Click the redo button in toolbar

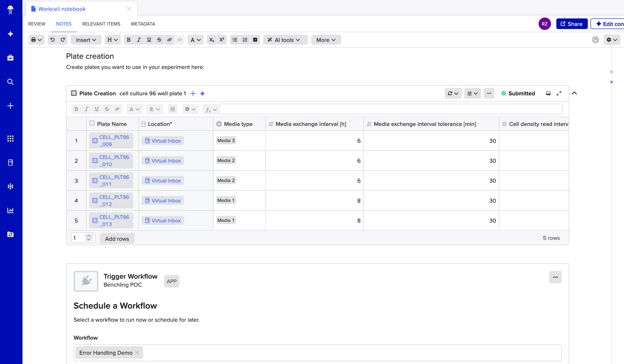pyautogui.click(x=63, y=40)
